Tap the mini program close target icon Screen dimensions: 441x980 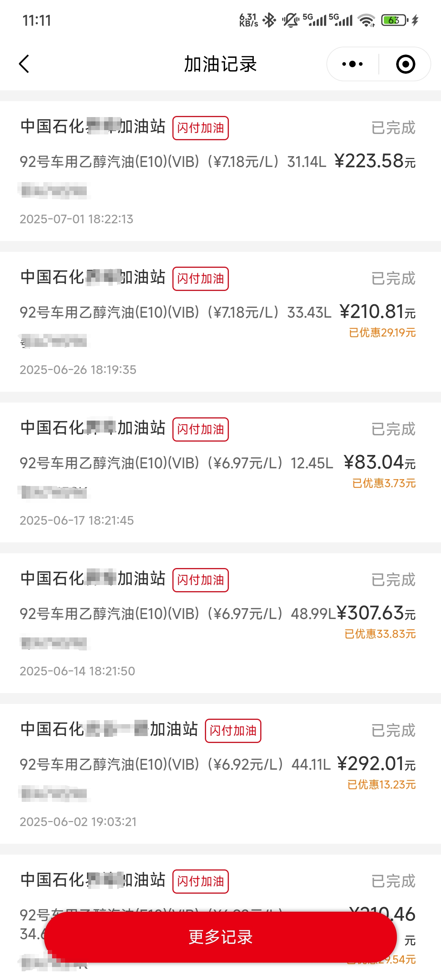click(405, 64)
